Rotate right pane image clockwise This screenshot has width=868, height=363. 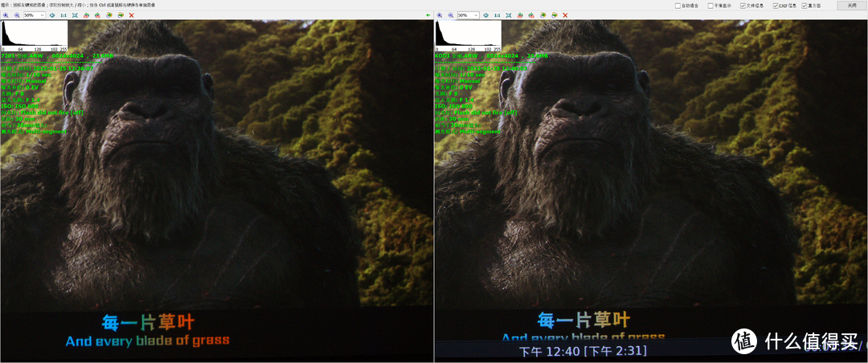click(531, 15)
